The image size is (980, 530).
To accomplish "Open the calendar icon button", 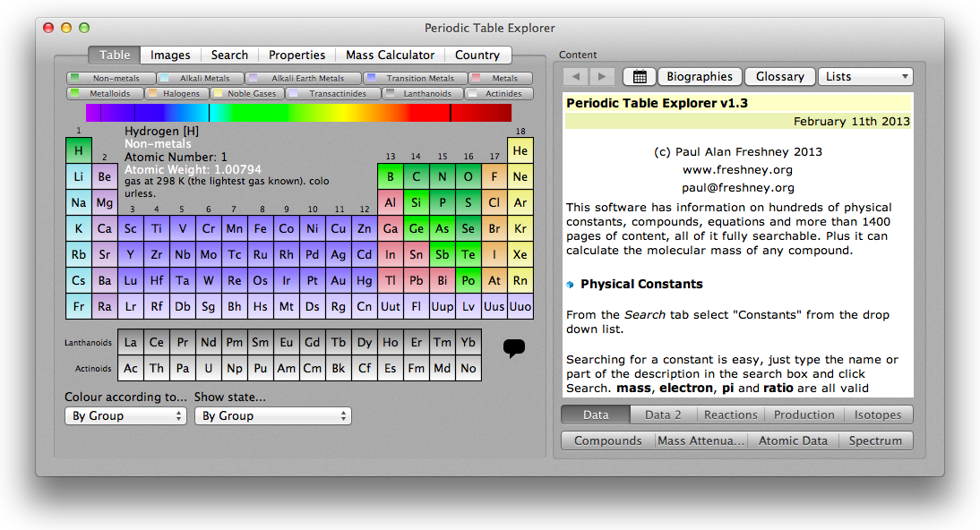I will click(x=639, y=77).
